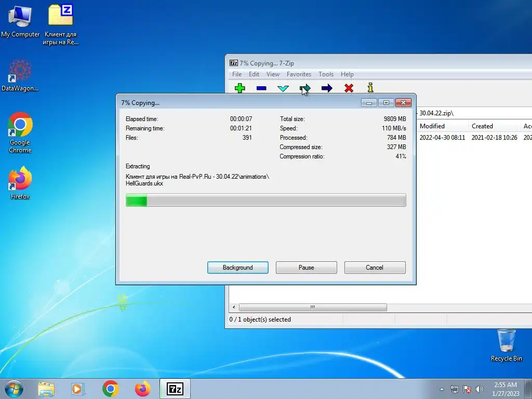Launch Chrome from the taskbar
The height and width of the screenshot is (399, 532).
[x=110, y=389]
